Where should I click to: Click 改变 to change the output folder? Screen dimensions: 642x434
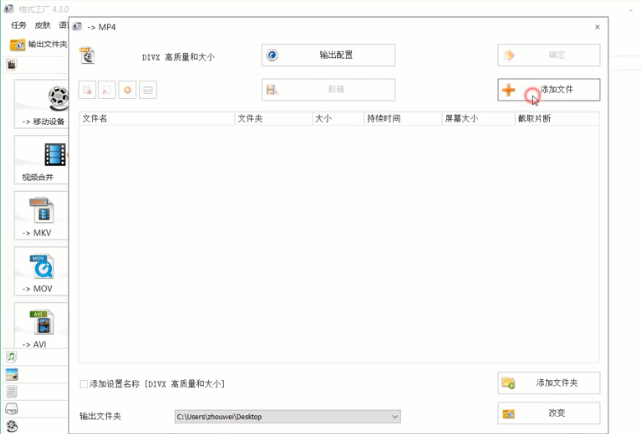point(549,413)
